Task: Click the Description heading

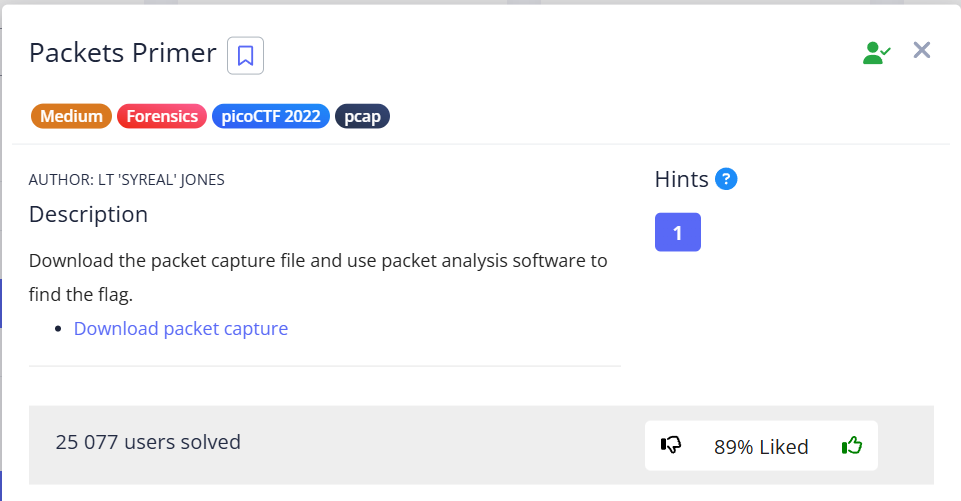Action: pyautogui.click(x=88, y=214)
